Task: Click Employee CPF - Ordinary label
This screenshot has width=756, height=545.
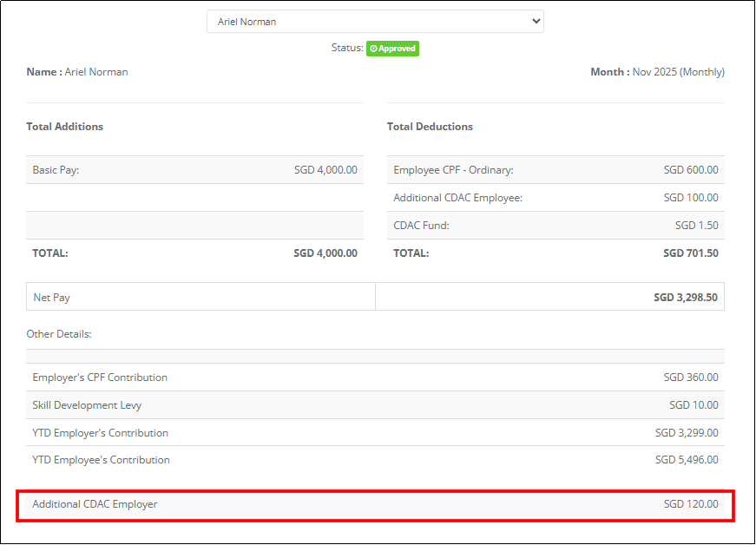Action: (x=453, y=170)
